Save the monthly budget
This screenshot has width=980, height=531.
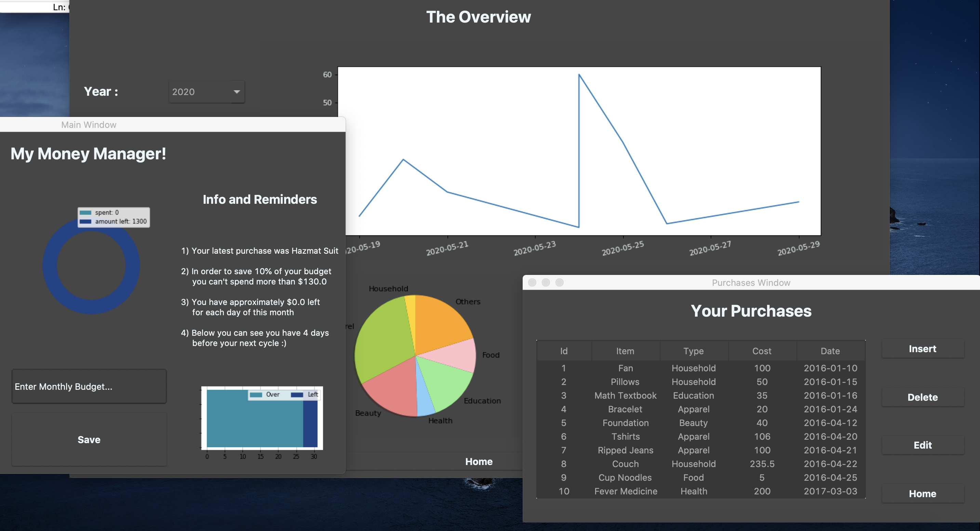pyautogui.click(x=89, y=439)
